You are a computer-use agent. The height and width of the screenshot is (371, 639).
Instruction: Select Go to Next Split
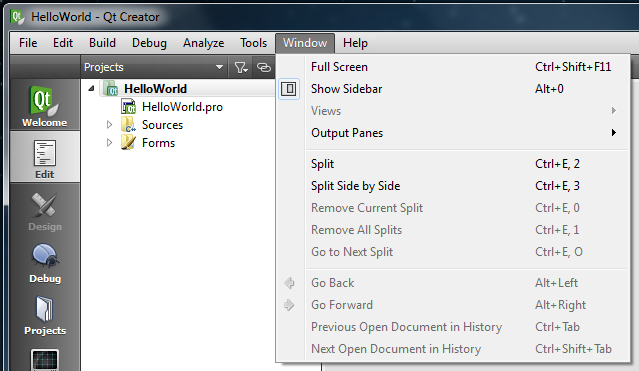tap(453, 252)
